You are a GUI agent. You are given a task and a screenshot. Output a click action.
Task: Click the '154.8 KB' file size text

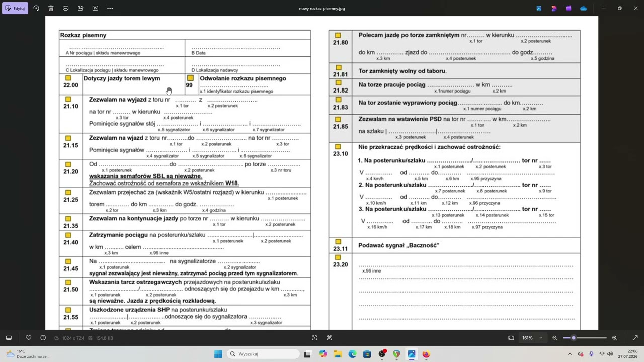tap(104, 338)
